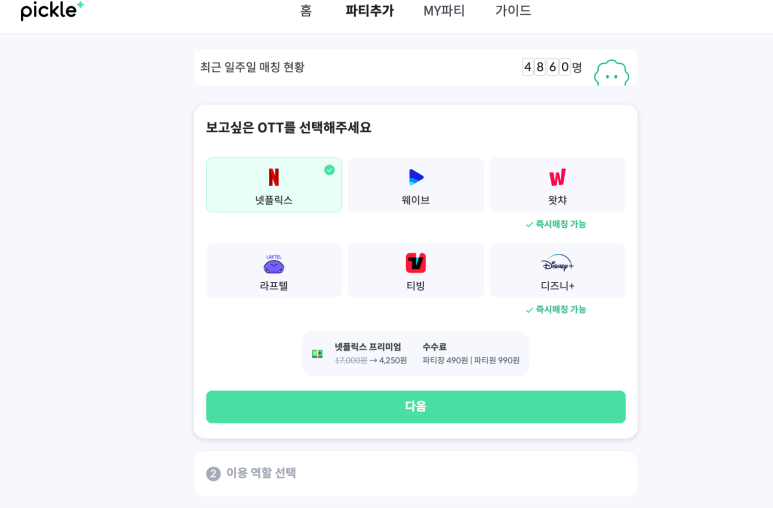The width and height of the screenshot is (773, 508).
Task: Choose the Watcha W logo icon
Action: [558, 177]
